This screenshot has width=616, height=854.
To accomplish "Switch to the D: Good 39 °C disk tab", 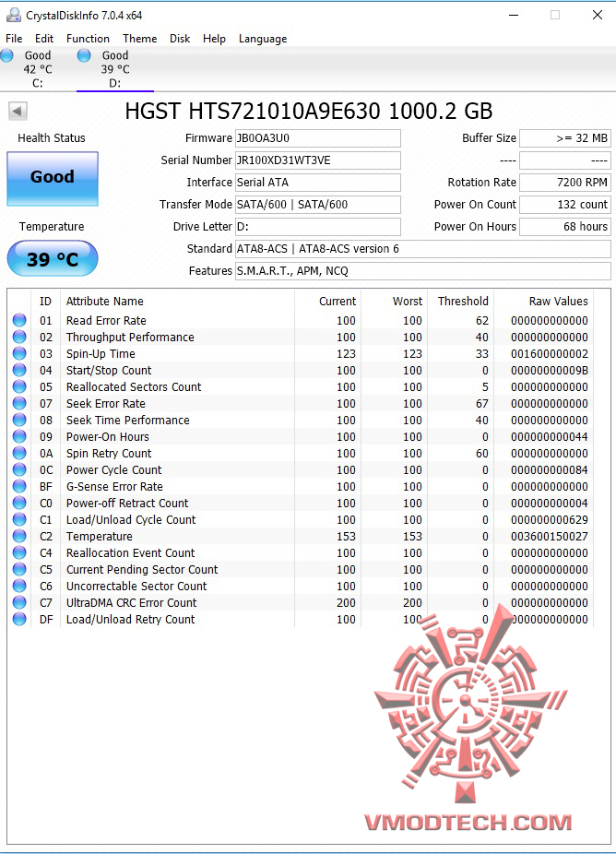I will tap(115, 69).
